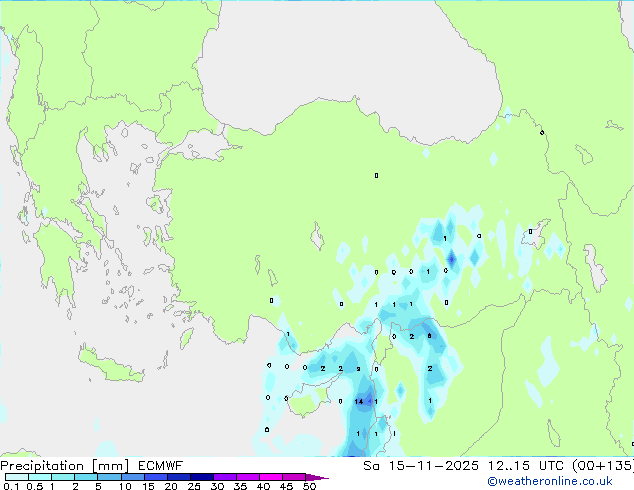Pick the 30–35 mm purple legend swatch
This screenshot has width=634, height=490.
(225, 477)
